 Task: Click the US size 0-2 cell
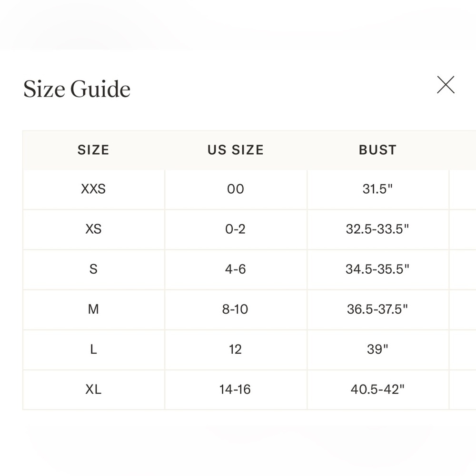(x=235, y=229)
